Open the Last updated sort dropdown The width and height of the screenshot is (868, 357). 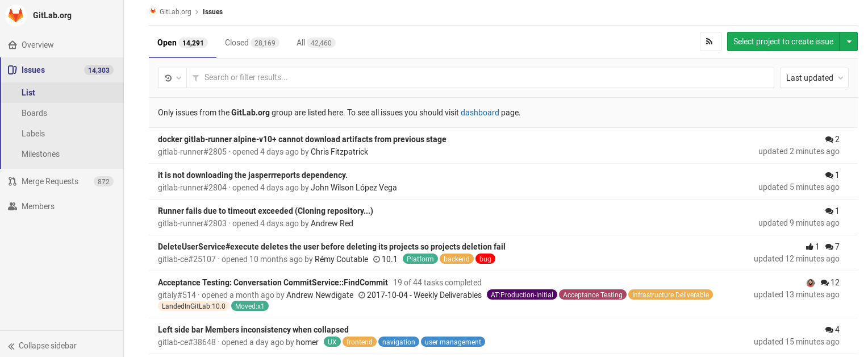click(x=814, y=78)
